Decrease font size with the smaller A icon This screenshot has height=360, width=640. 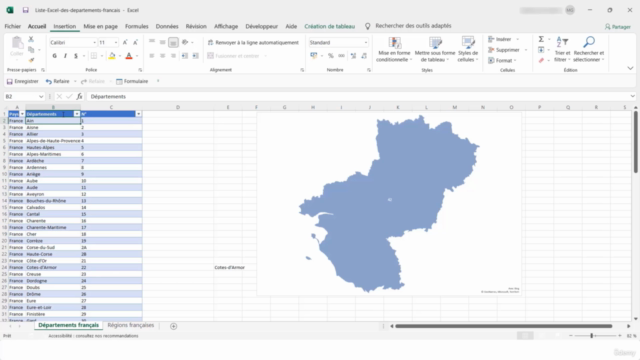click(136, 42)
